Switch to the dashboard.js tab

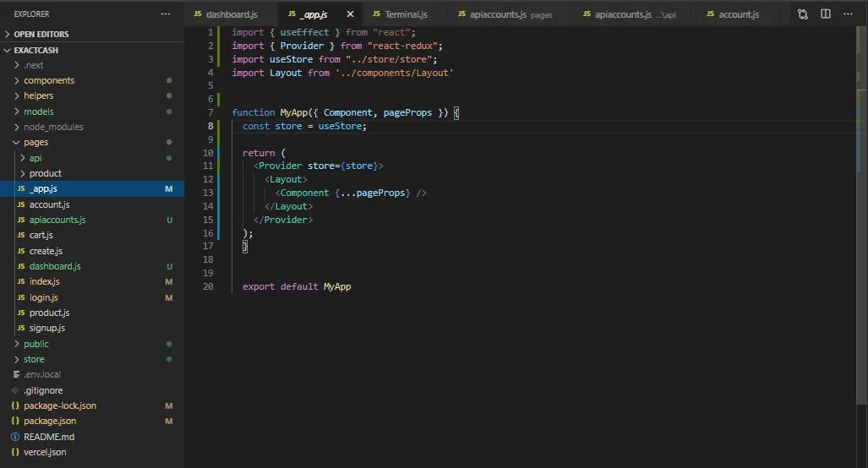pos(230,14)
